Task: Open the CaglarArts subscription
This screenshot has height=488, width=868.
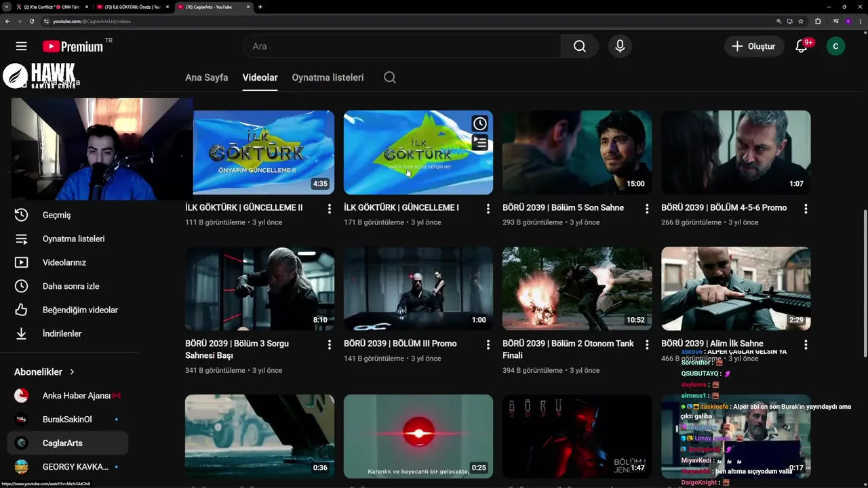Action: tap(68, 443)
